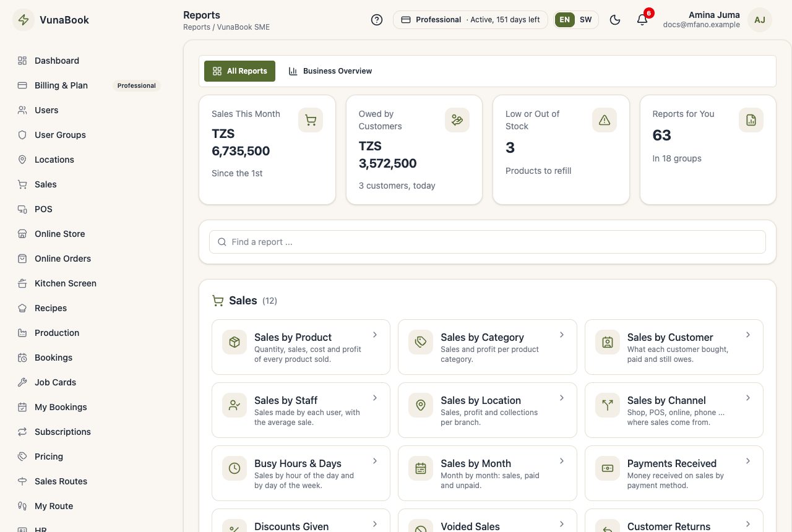Open the help question mark icon

(377, 20)
